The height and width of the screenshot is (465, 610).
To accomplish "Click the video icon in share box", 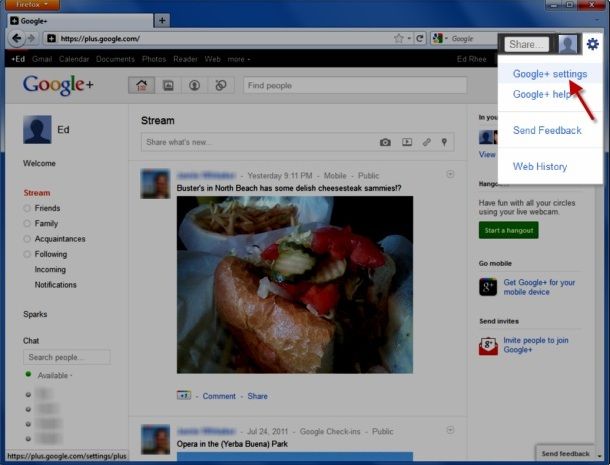I will pyautogui.click(x=407, y=142).
